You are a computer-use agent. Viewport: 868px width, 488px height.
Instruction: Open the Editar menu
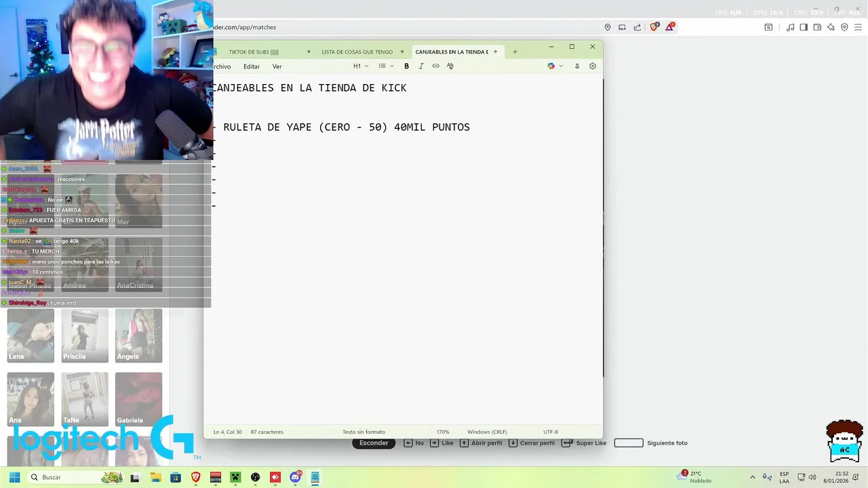click(x=252, y=66)
